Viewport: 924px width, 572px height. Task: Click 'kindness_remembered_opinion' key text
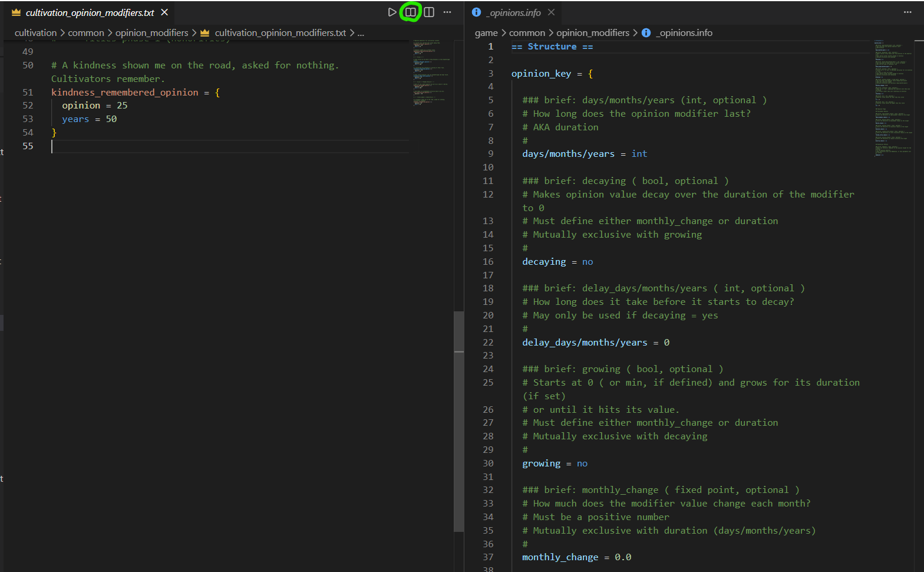coord(125,93)
